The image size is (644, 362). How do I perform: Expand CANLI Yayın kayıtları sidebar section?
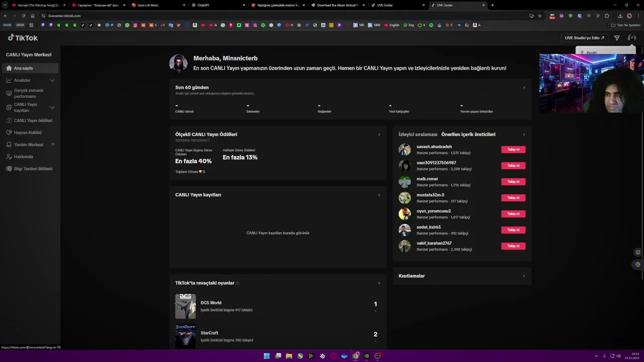point(52,107)
